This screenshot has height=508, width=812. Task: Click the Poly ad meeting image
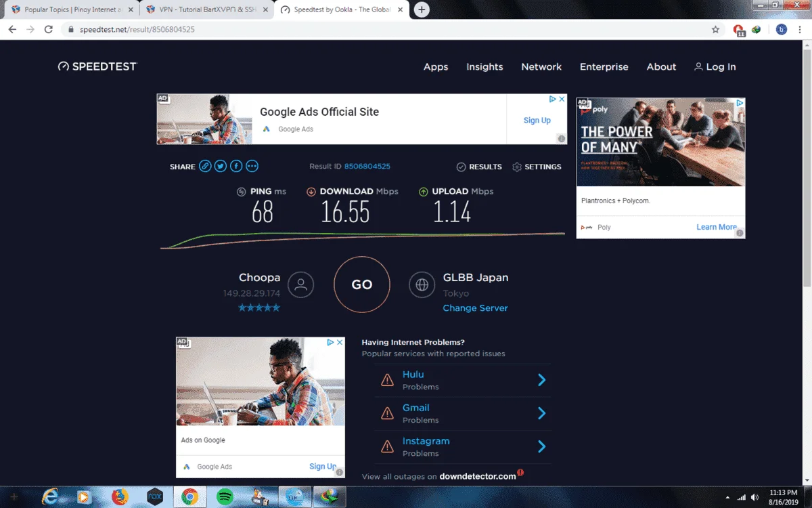click(x=660, y=142)
